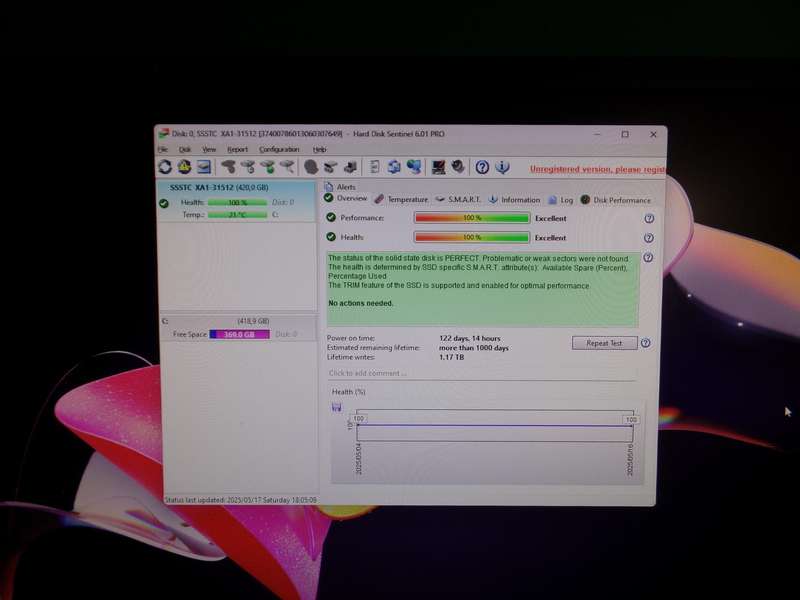Click the 'Health (%)' chart heading
Screen dimensions: 800x600
pos(348,392)
